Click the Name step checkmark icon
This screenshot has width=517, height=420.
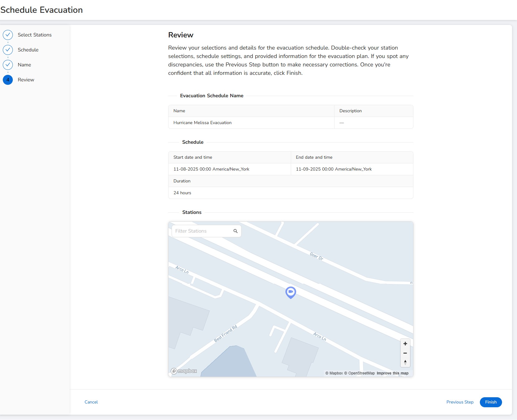tap(8, 65)
